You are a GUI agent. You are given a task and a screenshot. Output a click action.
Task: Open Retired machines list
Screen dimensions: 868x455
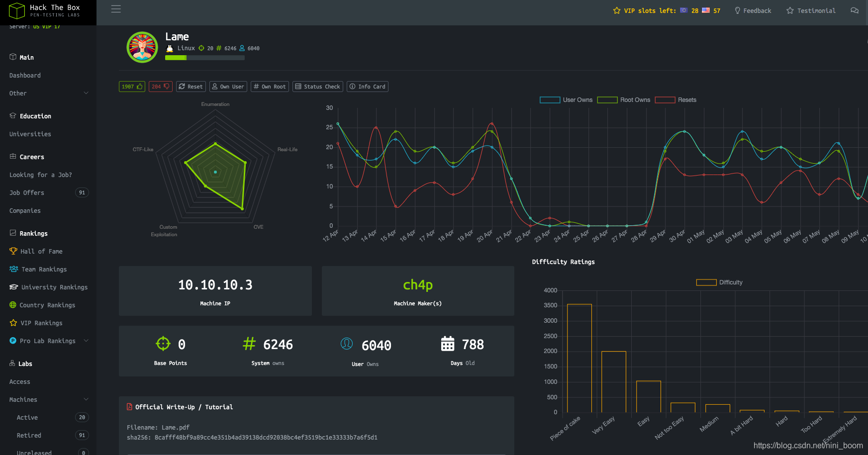click(29, 436)
